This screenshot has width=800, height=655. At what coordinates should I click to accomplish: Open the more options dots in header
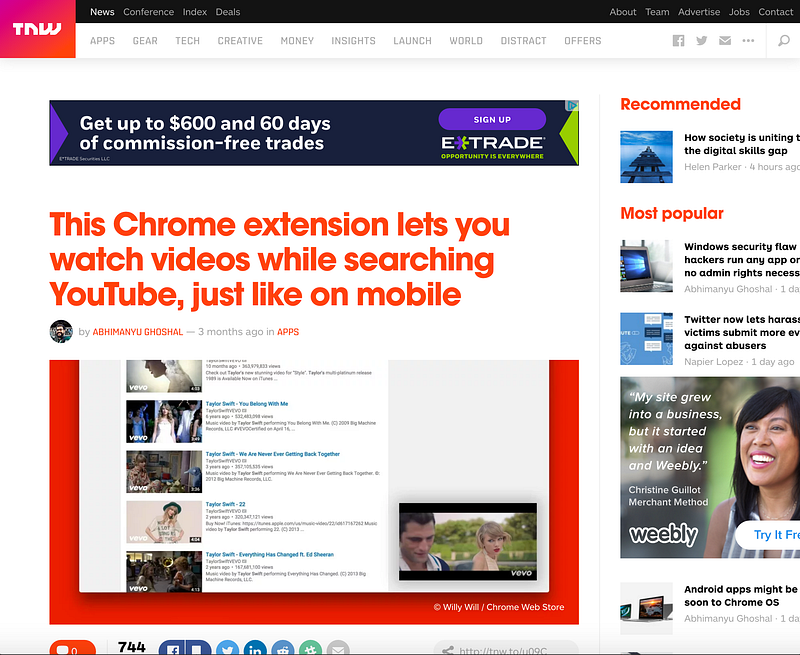(x=748, y=40)
